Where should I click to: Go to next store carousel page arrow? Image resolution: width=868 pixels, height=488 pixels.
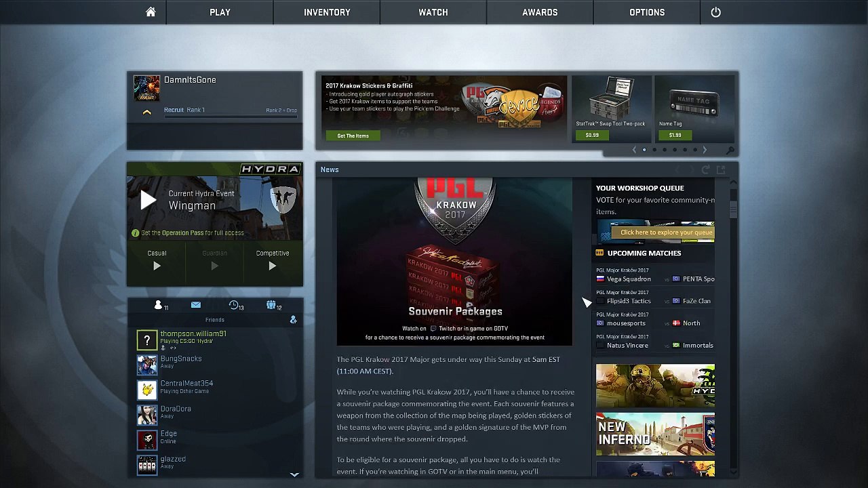click(x=705, y=150)
